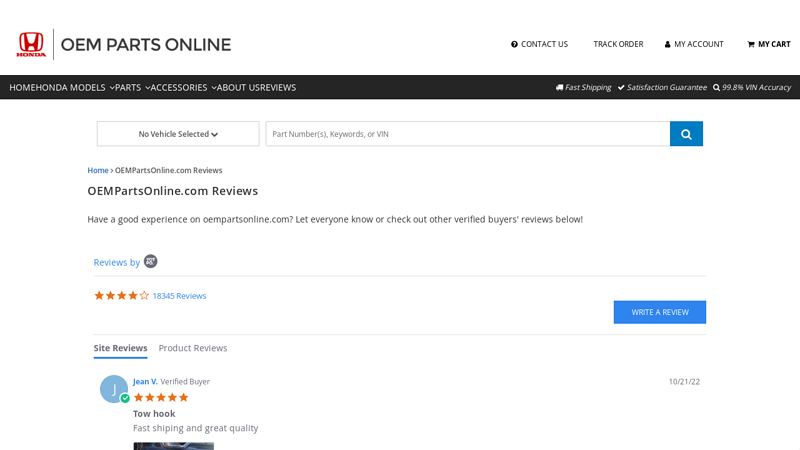Open My Cart

tap(769, 44)
